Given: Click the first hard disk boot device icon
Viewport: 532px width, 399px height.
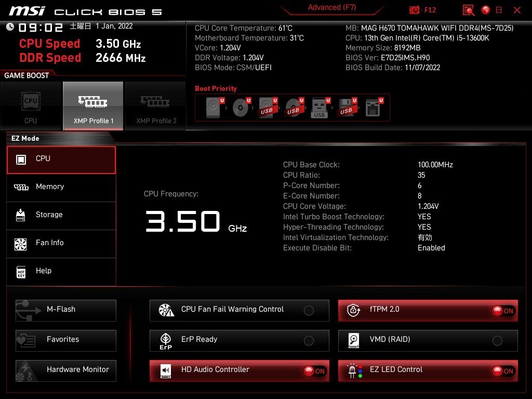Looking at the screenshot, I should (x=214, y=108).
